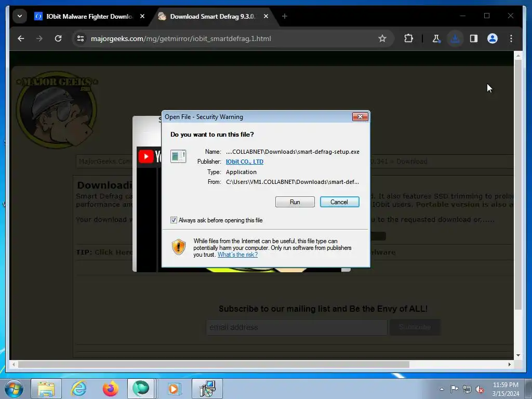The image size is (532, 399).
Task: Toggle the browser side panel
Action: pyautogui.click(x=474, y=38)
